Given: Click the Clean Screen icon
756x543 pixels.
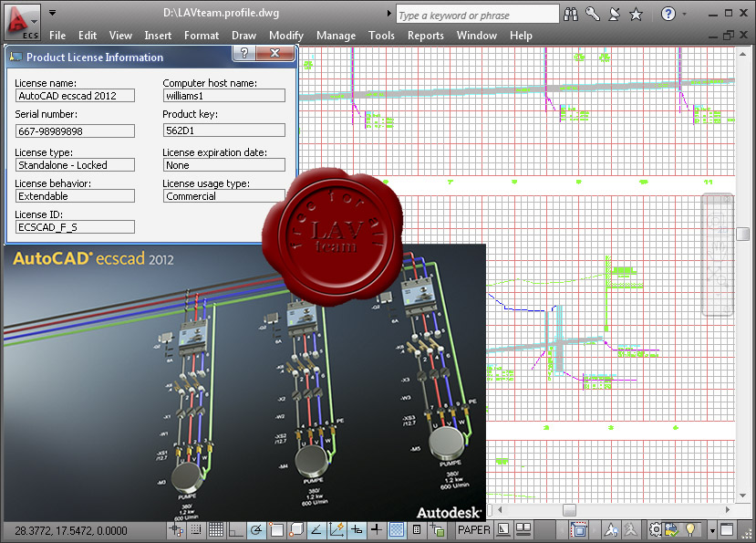Looking at the screenshot, I should point(727,530).
